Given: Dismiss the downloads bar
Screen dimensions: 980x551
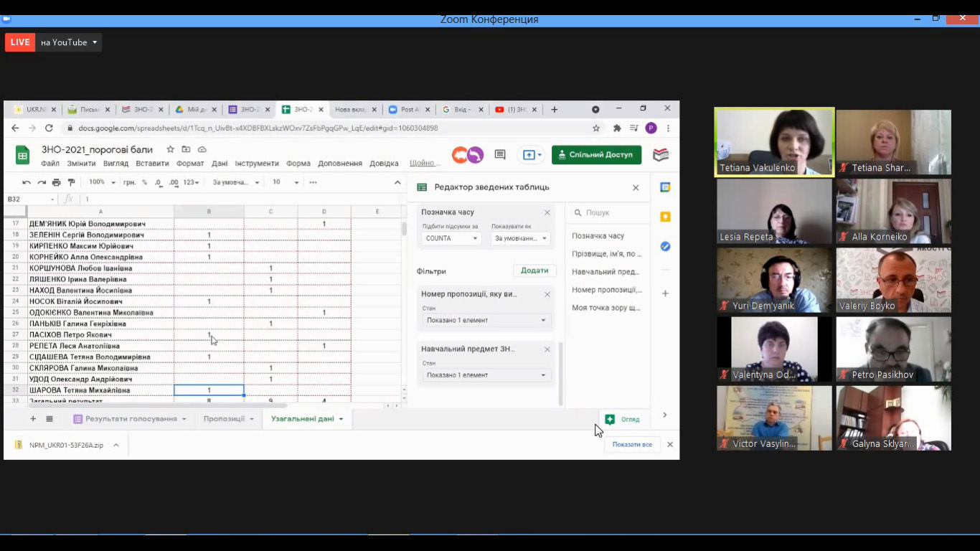Looking at the screenshot, I should click(x=670, y=445).
